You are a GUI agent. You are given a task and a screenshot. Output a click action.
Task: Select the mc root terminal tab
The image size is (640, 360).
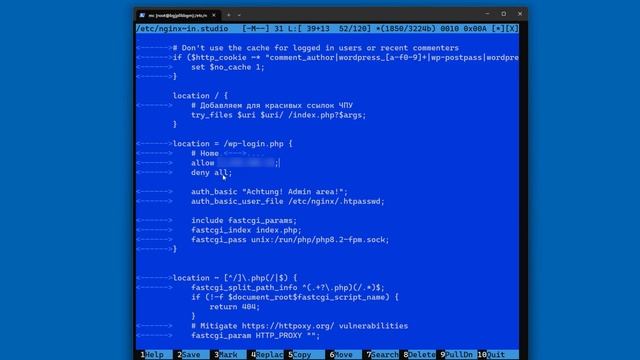pyautogui.click(x=178, y=15)
